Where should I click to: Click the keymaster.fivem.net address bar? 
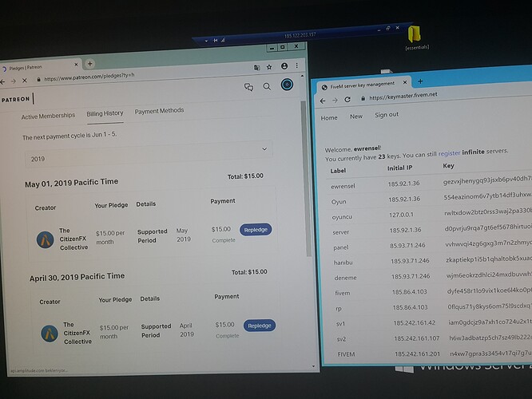pyautogui.click(x=403, y=97)
